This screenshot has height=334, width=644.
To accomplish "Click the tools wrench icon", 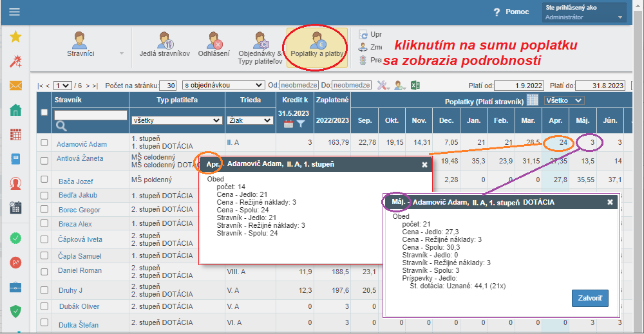I will click(383, 86).
